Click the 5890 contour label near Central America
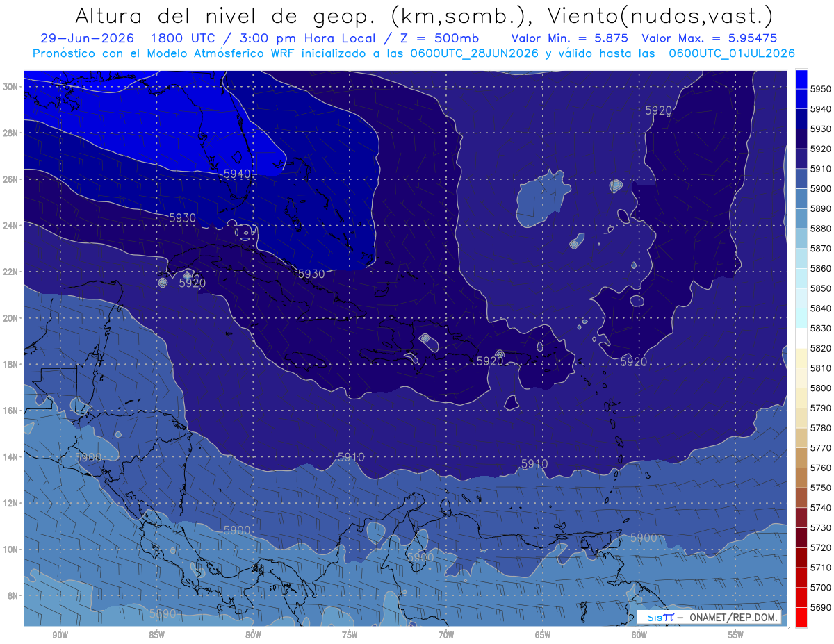This screenshot has width=834, height=644. (x=163, y=614)
